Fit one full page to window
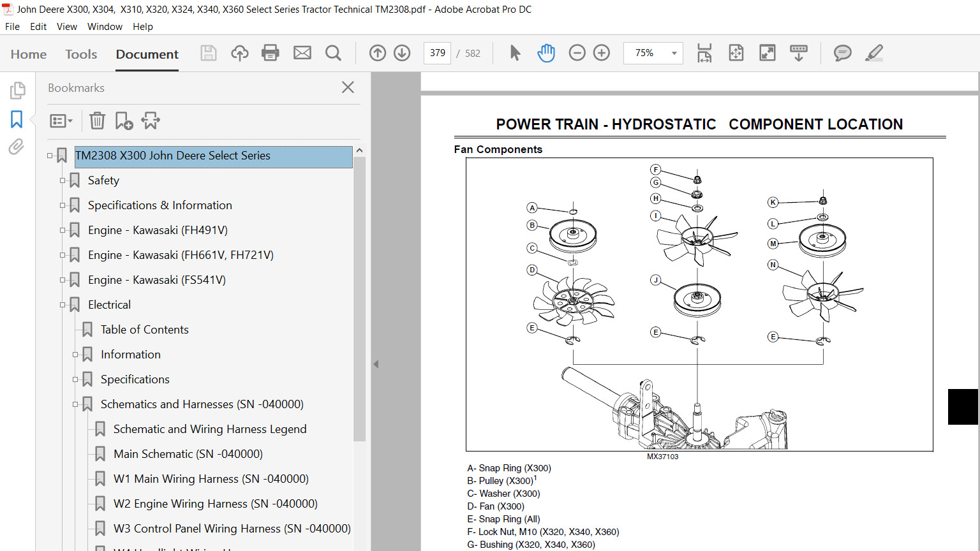The height and width of the screenshot is (551, 980). point(736,53)
